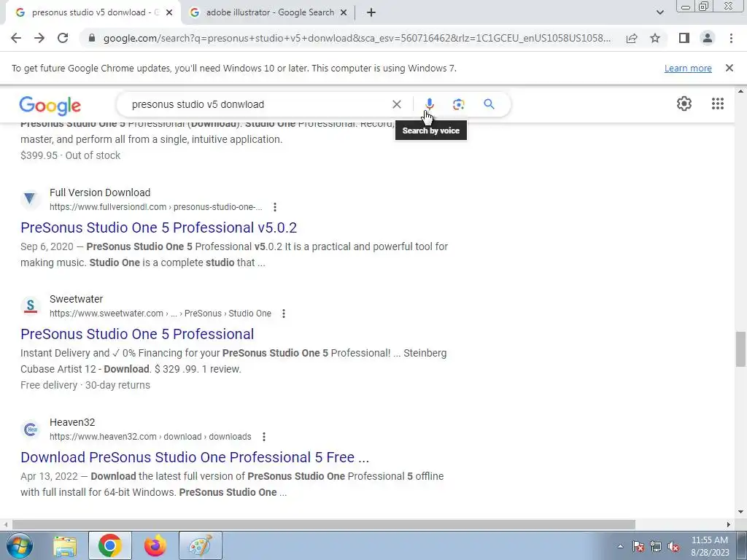Click the Heaven32 site favicon

(x=30, y=429)
